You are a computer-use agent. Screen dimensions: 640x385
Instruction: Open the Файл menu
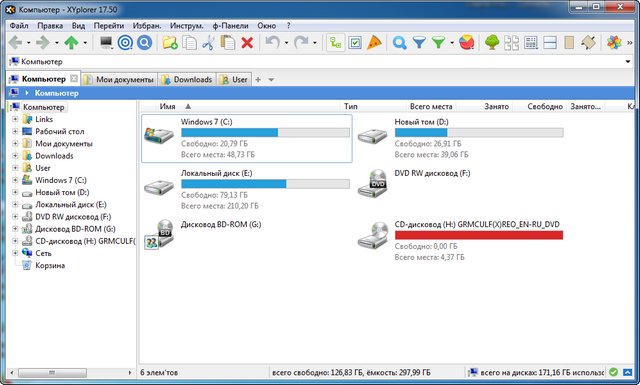tap(19, 26)
